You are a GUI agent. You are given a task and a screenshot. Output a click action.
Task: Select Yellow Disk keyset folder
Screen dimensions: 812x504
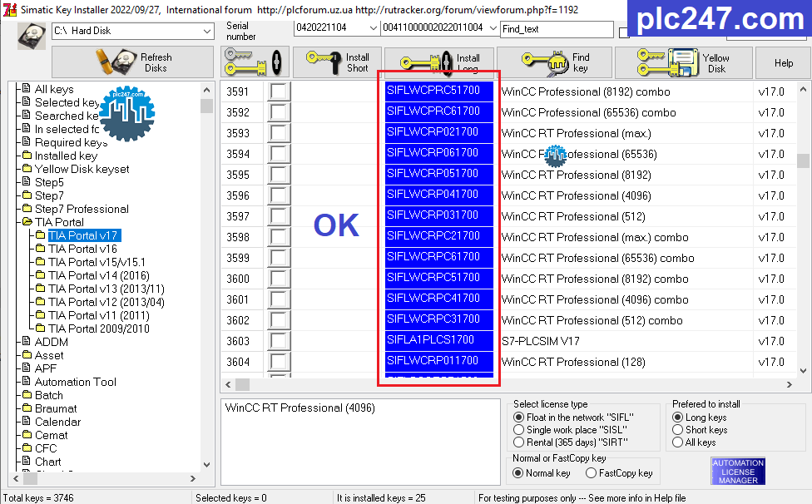tap(82, 169)
